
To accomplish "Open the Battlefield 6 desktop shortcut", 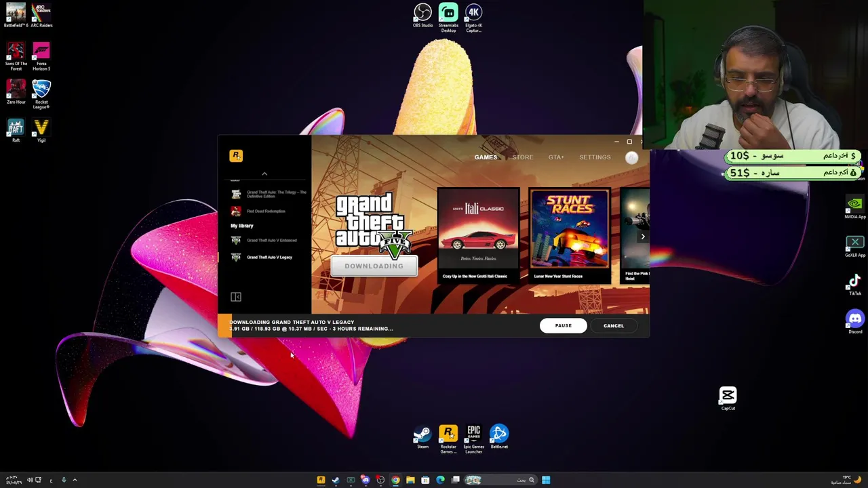I will coord(16,15).
